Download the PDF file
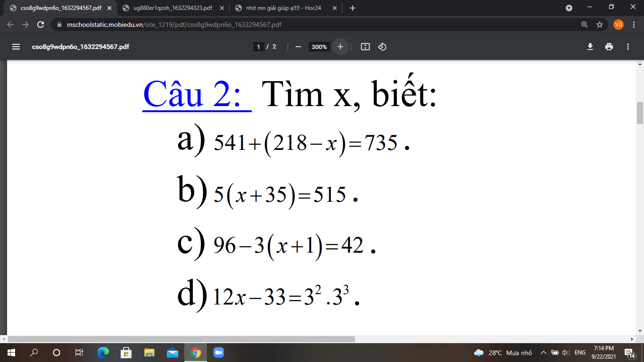The image size is (644, 362). point(590,47)
